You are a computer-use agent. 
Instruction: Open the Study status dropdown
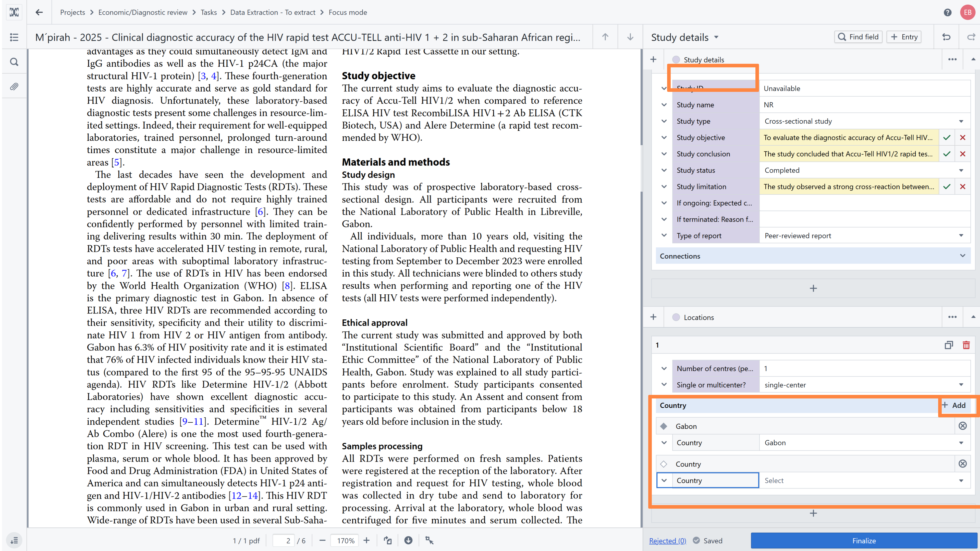864,170
